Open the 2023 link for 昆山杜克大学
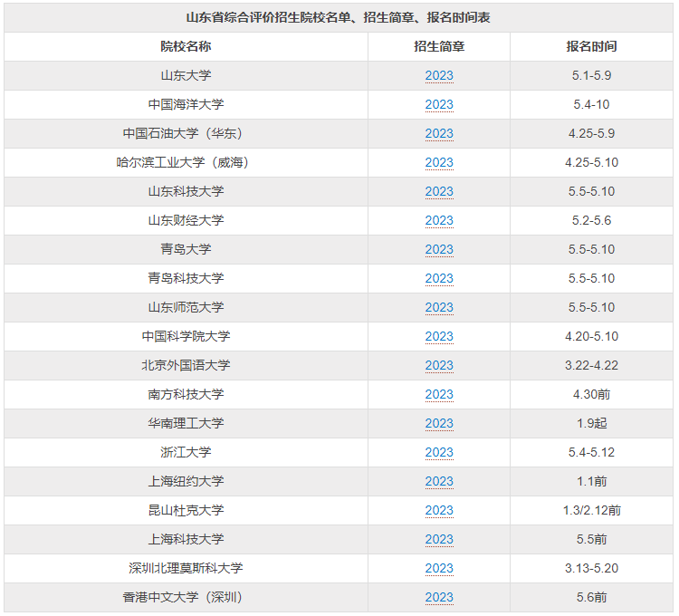Viewport: 679px width, 616px height. coord(439,511)
